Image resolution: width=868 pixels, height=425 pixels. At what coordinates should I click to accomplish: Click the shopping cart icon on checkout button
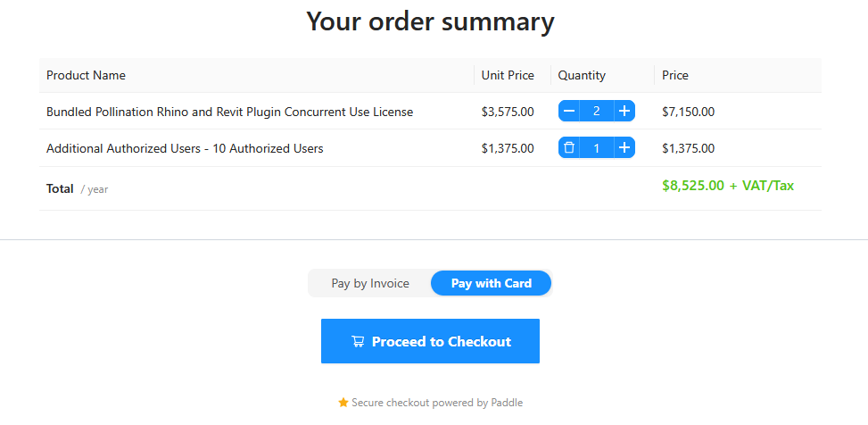[x=358, y=341]
